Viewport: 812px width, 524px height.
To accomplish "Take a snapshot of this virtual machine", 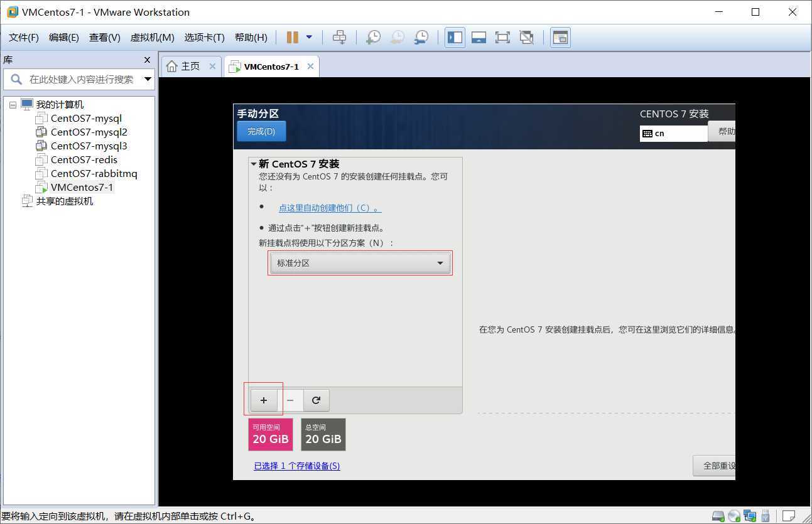I will (x=373, y=38).
